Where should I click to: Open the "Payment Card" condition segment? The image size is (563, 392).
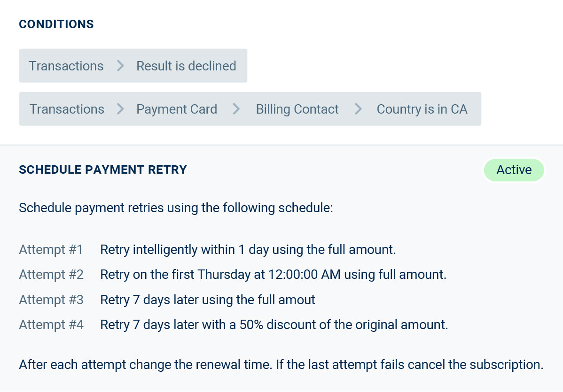pos(177,109)
